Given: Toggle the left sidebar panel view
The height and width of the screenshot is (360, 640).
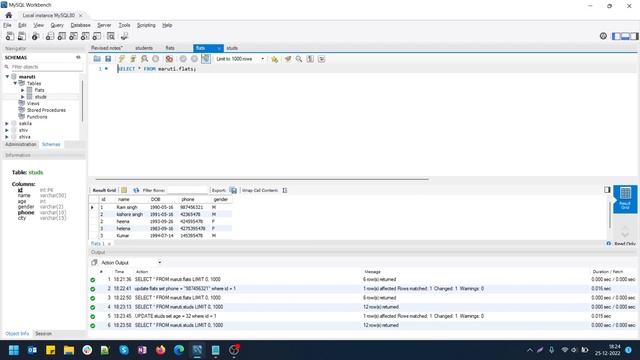Looking at the screenshot, I should 616,36.
